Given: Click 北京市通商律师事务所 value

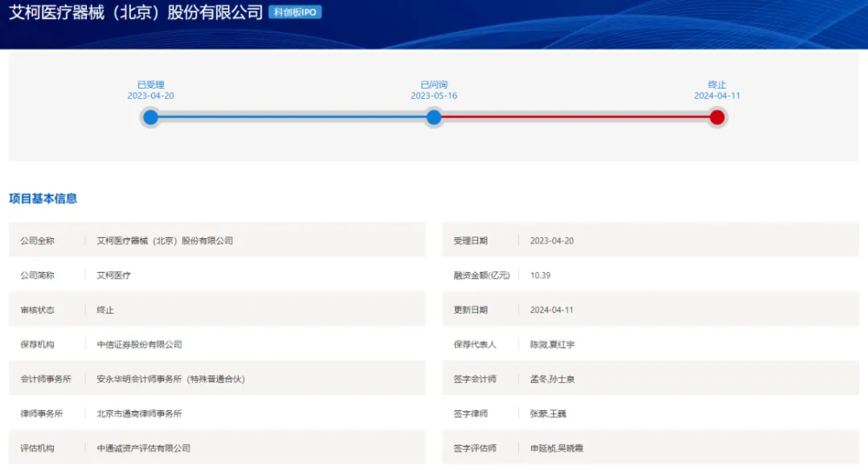Looking at the screenshot, I should (x=139, y=414).
